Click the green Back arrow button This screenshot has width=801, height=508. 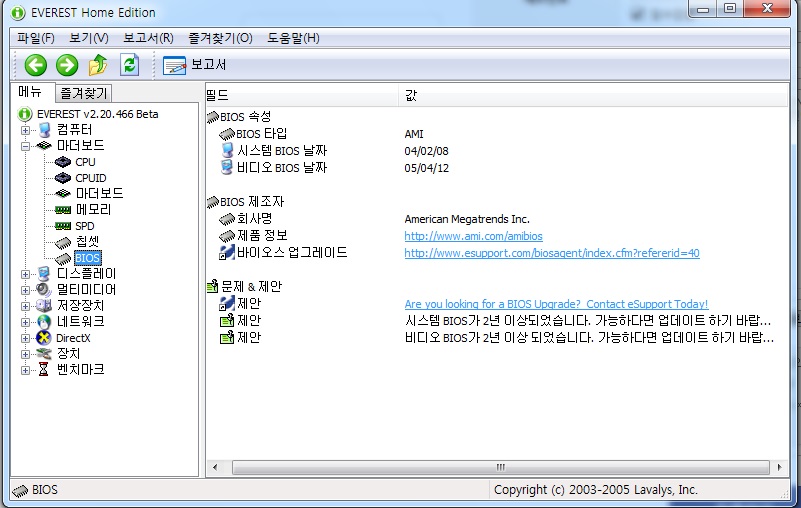click(36, 65)
